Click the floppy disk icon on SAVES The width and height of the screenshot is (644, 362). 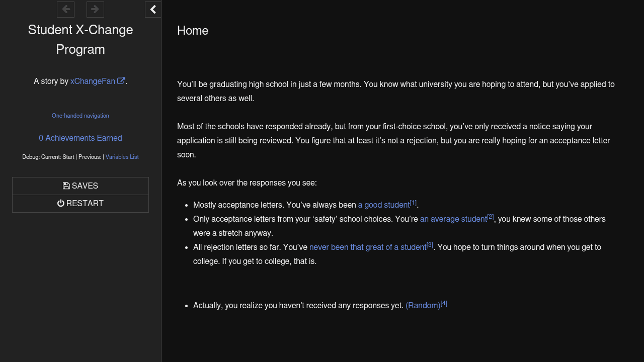tap(66, 186)
